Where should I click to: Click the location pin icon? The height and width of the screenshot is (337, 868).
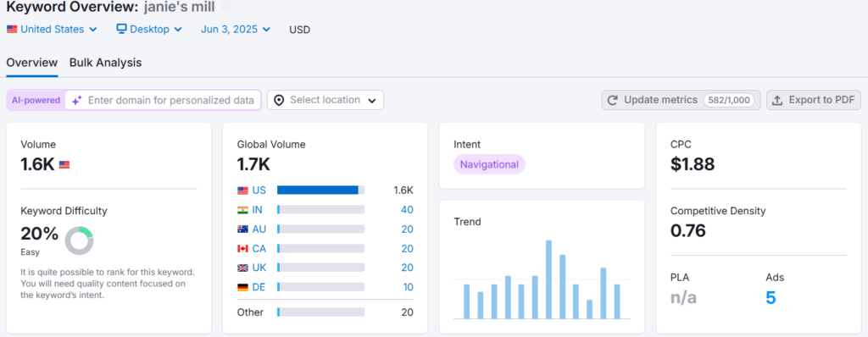279,100
